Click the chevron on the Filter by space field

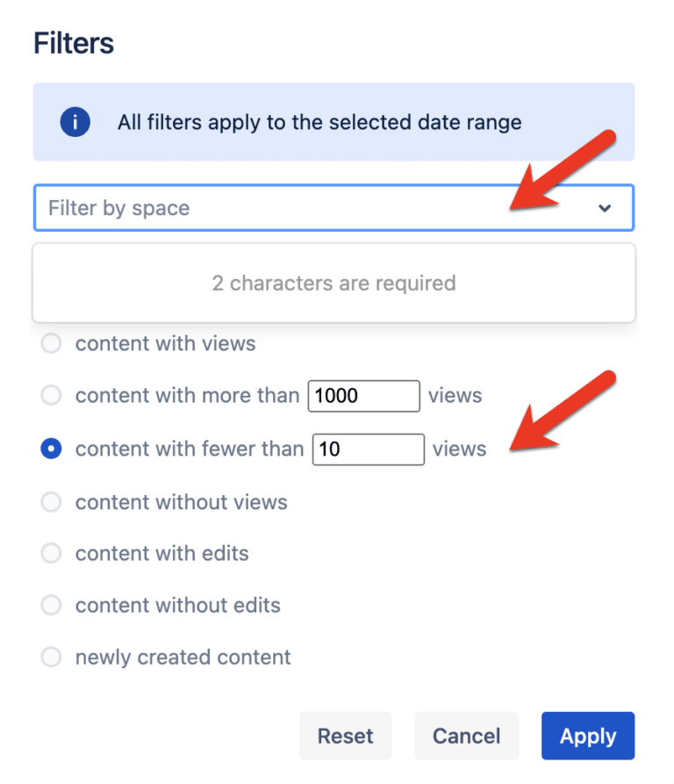[605, 208]
